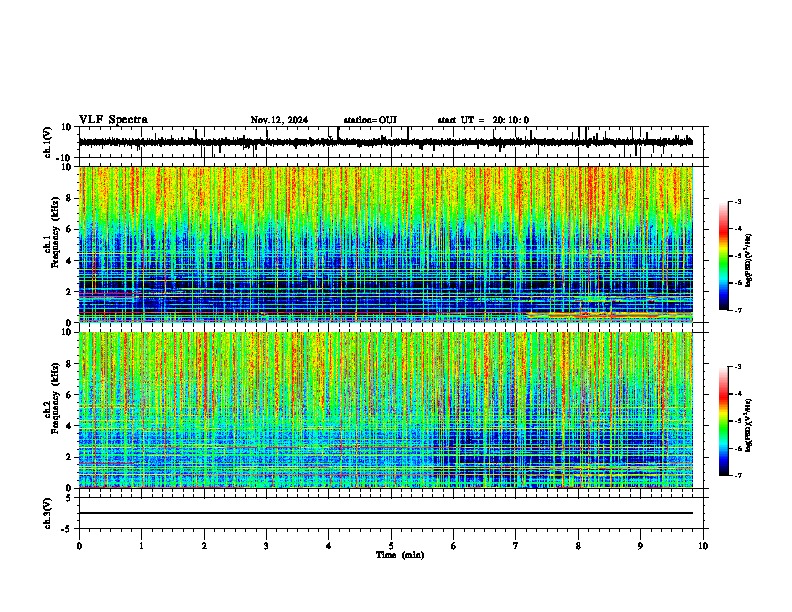This screenshot has height=612, width=792.
Task: Click time axis tick label "2"
Action: point(204,546)
